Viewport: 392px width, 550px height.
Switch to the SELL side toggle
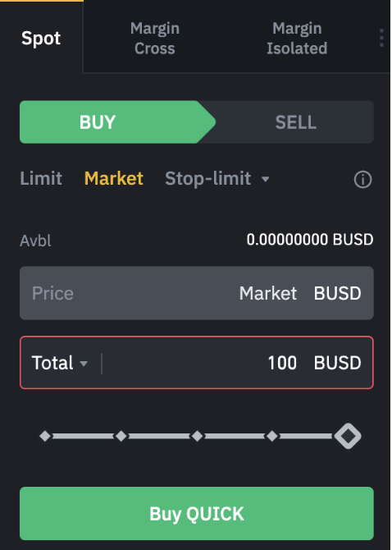tap(295, 122)
